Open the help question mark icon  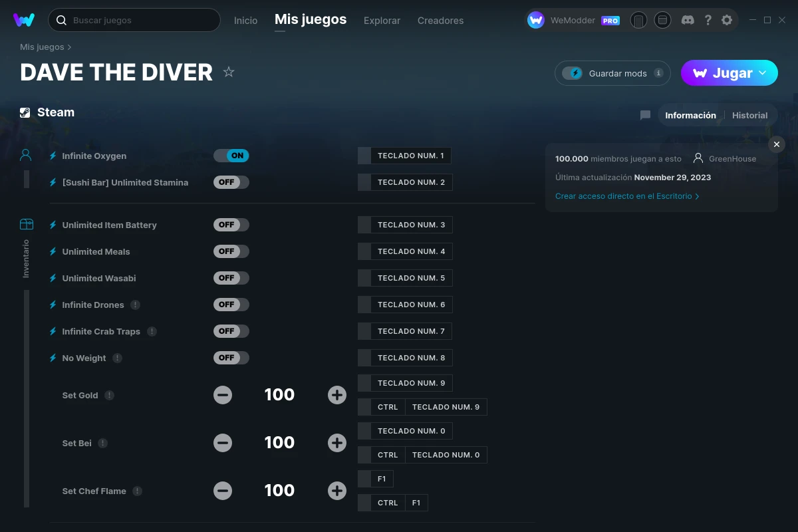(708, 20)
